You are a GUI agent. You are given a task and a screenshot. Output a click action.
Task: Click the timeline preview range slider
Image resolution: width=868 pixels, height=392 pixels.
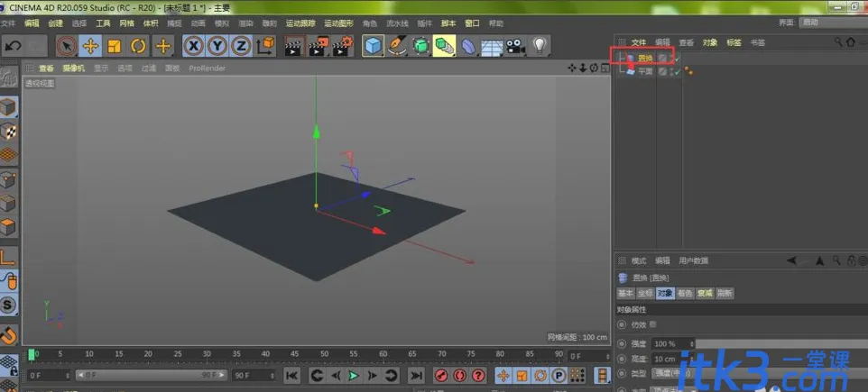pos(151,376)
